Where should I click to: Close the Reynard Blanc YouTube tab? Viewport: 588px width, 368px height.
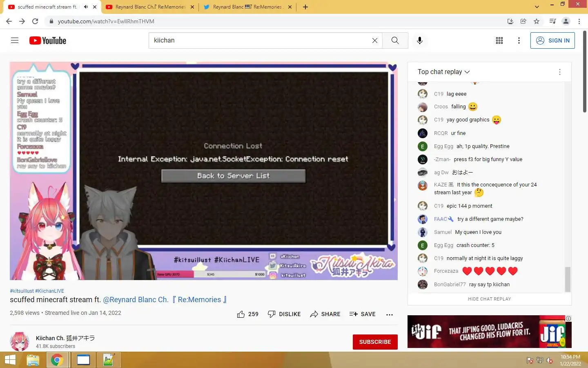tap(192, 7)
